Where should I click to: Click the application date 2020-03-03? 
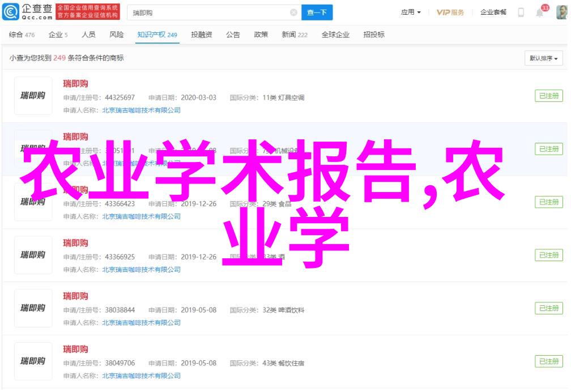click(198, 97)
